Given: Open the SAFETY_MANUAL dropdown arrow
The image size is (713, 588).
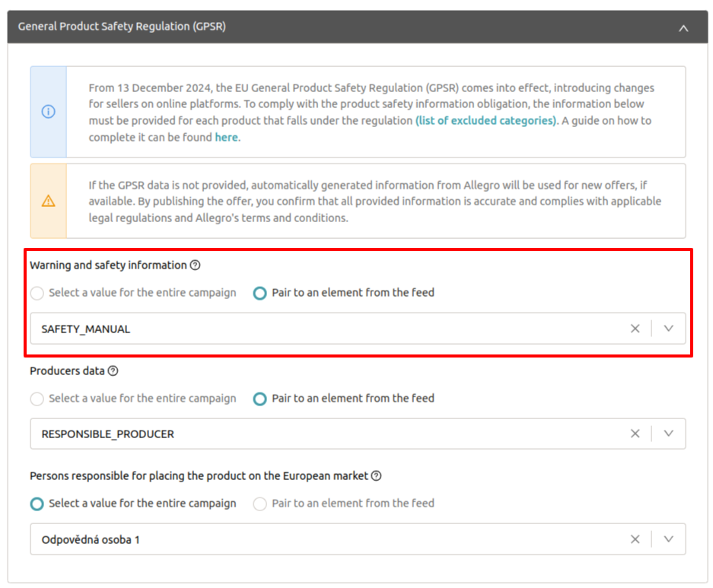Looking at the screenshot, I should click(669, 329).
